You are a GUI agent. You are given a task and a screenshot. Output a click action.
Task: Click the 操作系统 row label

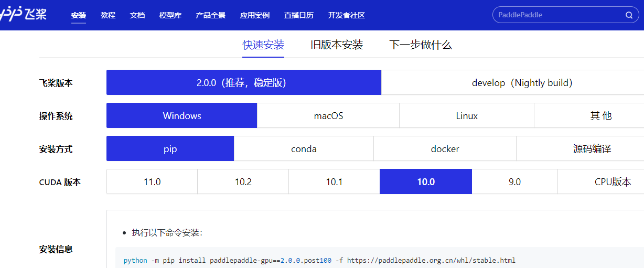pos(56,116)
